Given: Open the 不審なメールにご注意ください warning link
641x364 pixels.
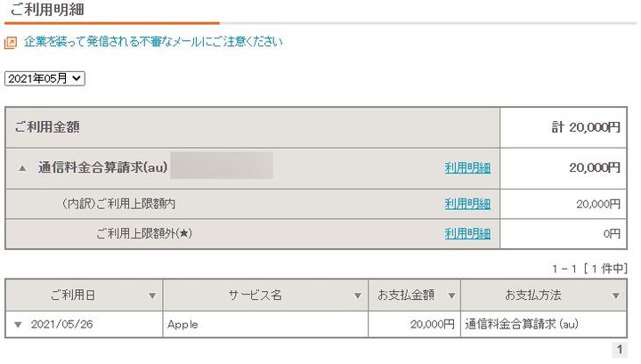Looking at the screenshot, I should click(x=153, y=42).
